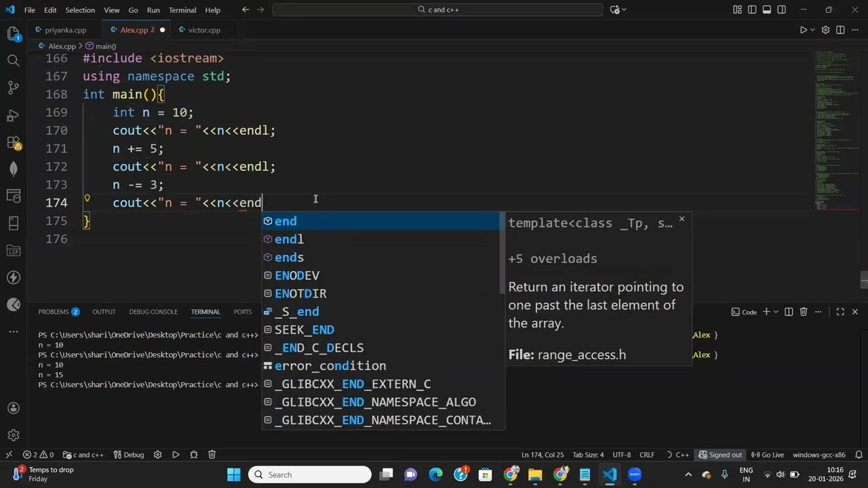Click the command center search box
Viewport: 868px width, 488px height.
coord(437,9)
